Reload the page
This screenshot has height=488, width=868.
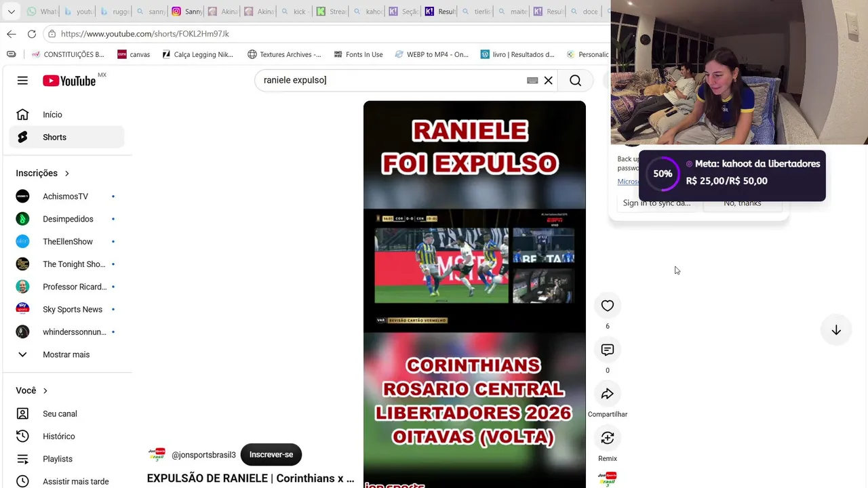point(32,34)
